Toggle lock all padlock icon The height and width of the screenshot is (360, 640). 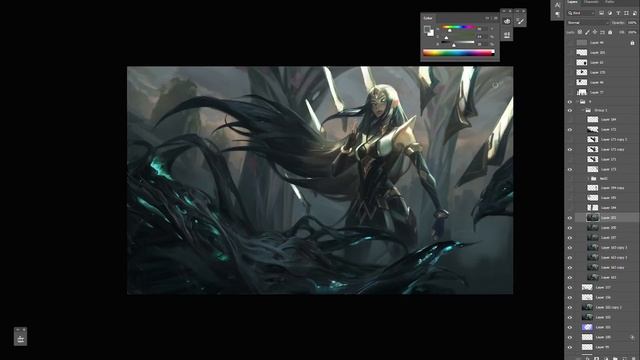(610, 32)
